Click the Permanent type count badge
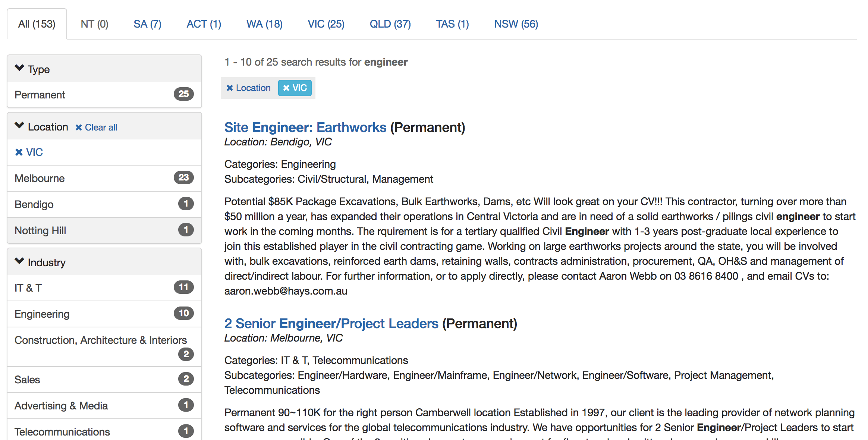Screen dimensions: 868x440 click(x=183, y=94)
